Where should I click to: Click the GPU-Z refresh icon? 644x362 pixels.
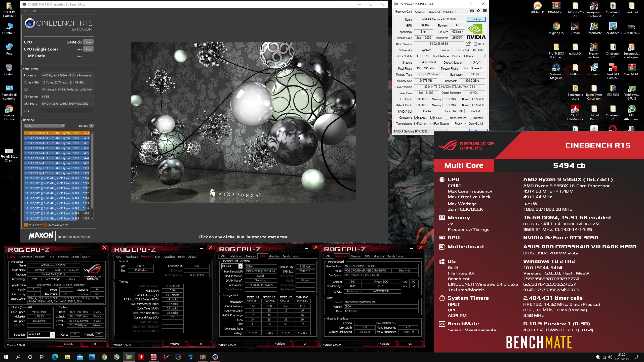click(478, 11)
